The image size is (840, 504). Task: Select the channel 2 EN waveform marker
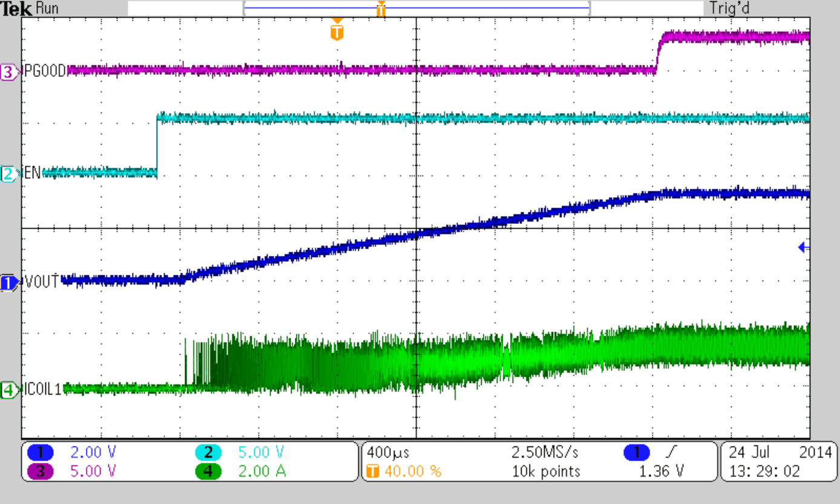pos(8,173)
